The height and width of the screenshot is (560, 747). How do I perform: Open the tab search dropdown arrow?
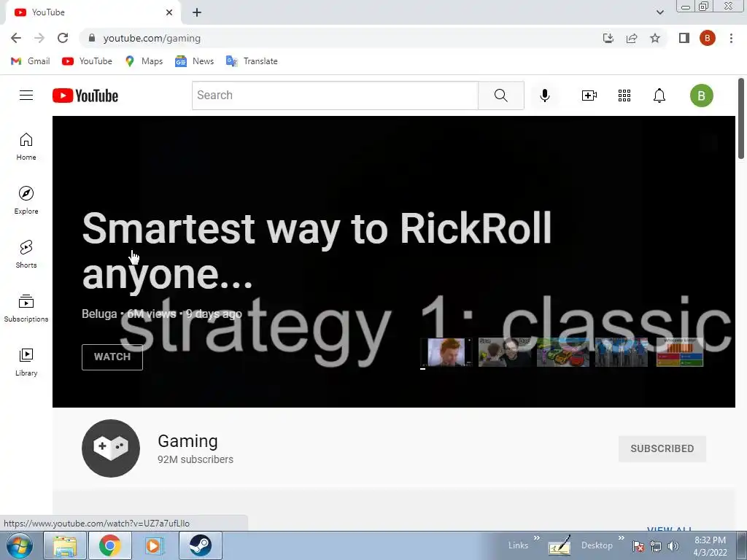pyautogui.click(x=659, y=12)
